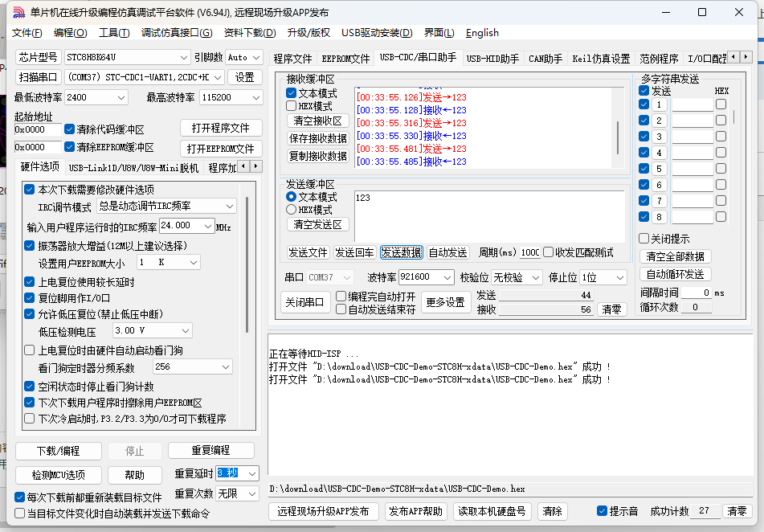764x532 pixels.
Task: Click 扫描串口 button
Action: (x=39, y=77)
